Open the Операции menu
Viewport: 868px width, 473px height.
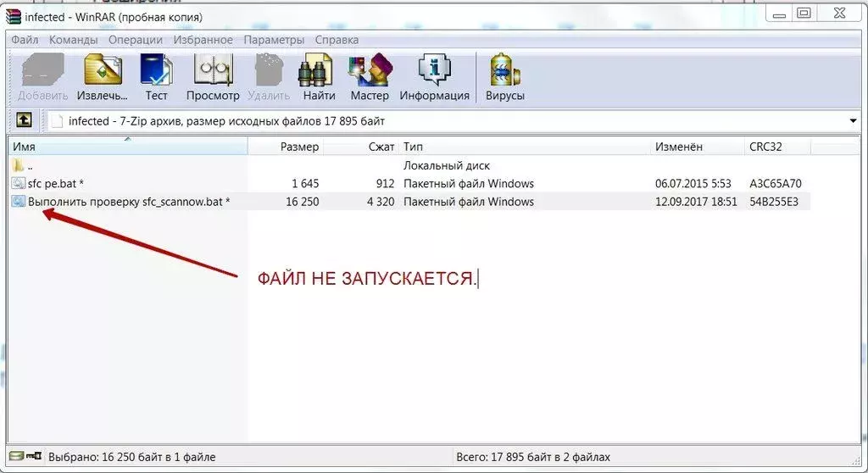click(136, 40)
